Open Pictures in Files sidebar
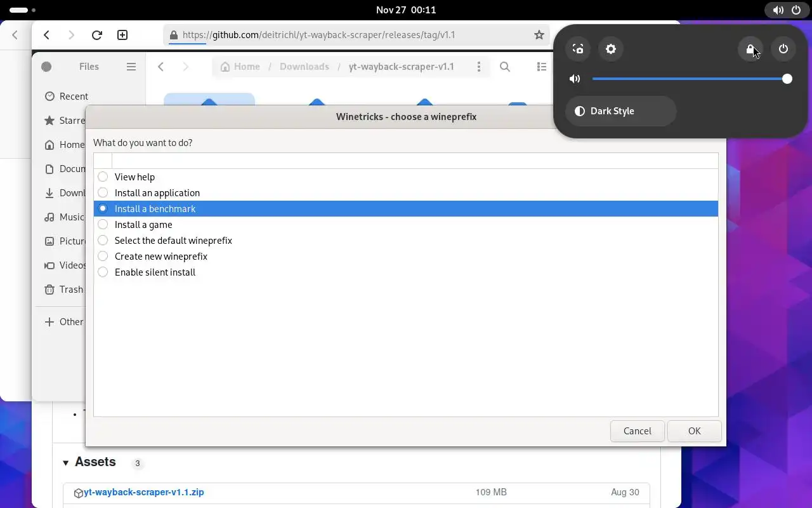The image size is (812, 508). pos(63,241)
